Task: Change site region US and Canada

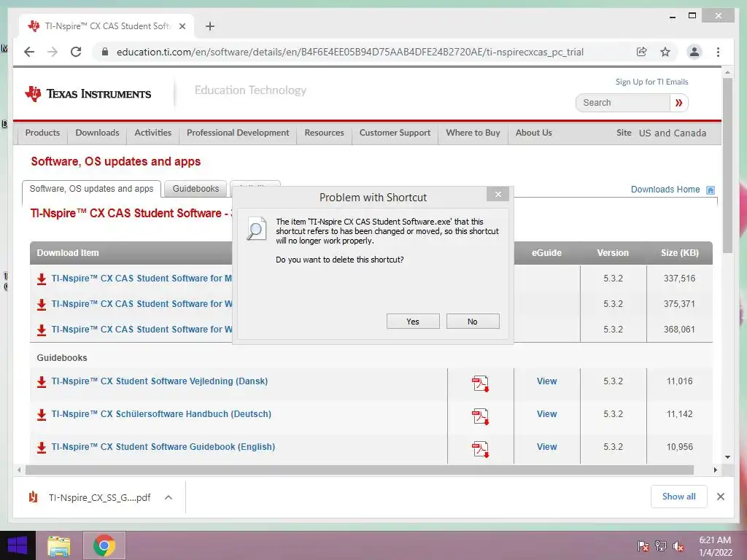Action: click(672, 133)
